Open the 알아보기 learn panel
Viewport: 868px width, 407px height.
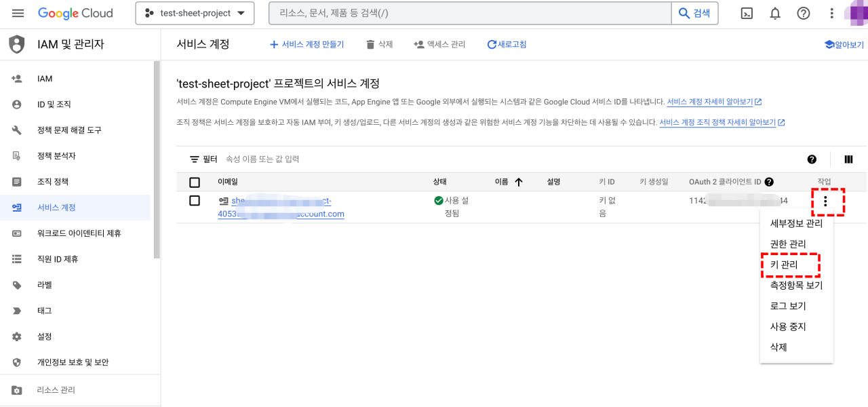(x=844, y=45)
